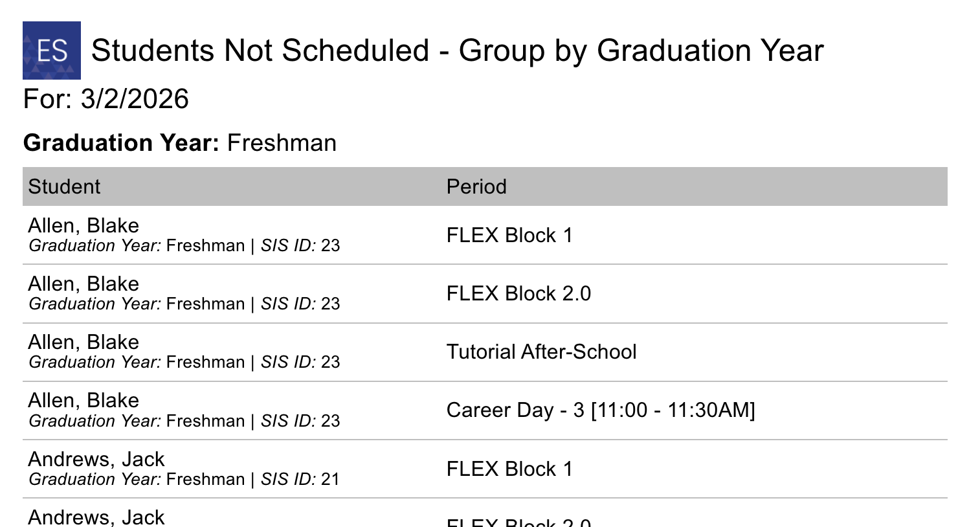Click the report title heading
The image size is (980, 527).
click(x=457, y=50)
